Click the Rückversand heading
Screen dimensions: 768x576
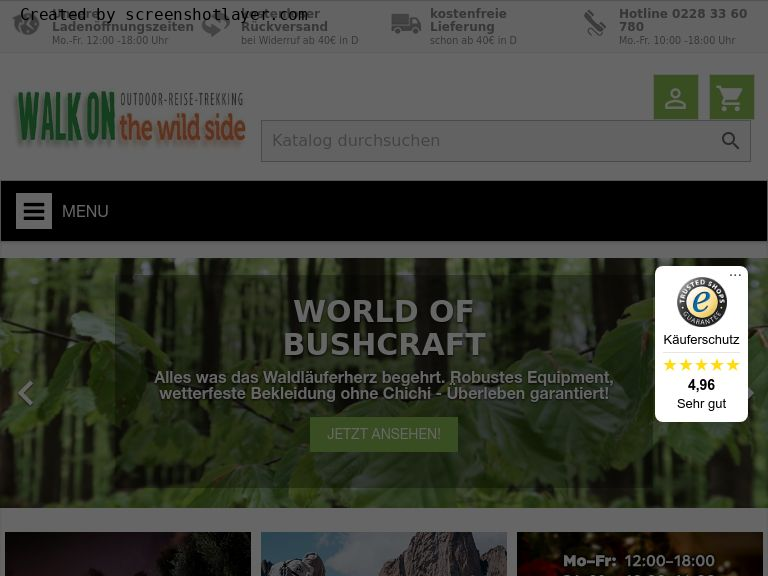click(x=284, y=26)
